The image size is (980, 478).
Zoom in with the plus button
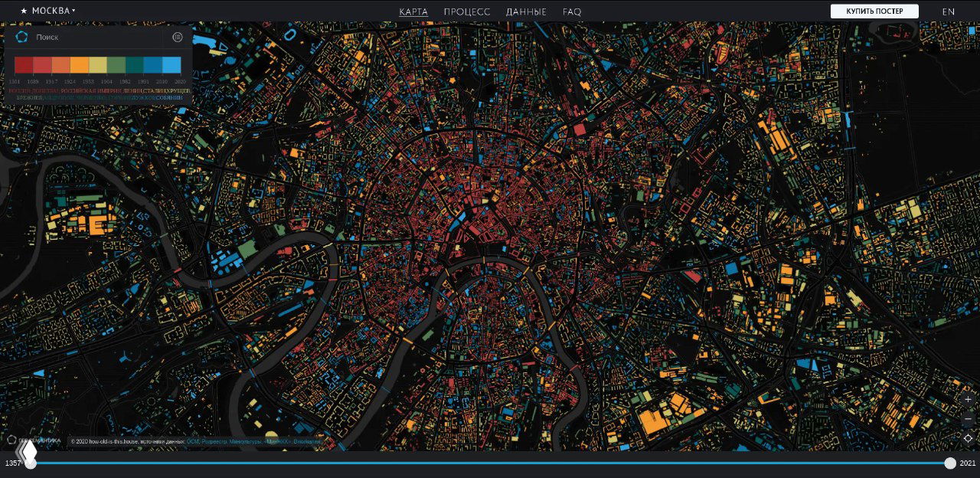[968, 399]
